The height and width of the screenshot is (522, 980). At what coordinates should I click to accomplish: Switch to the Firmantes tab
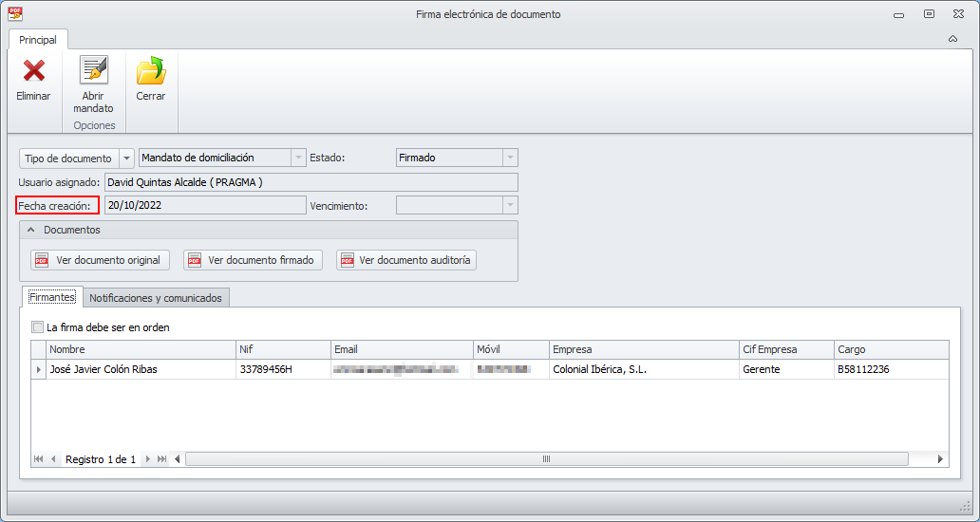pyautogui.click(x=52, y=297)
